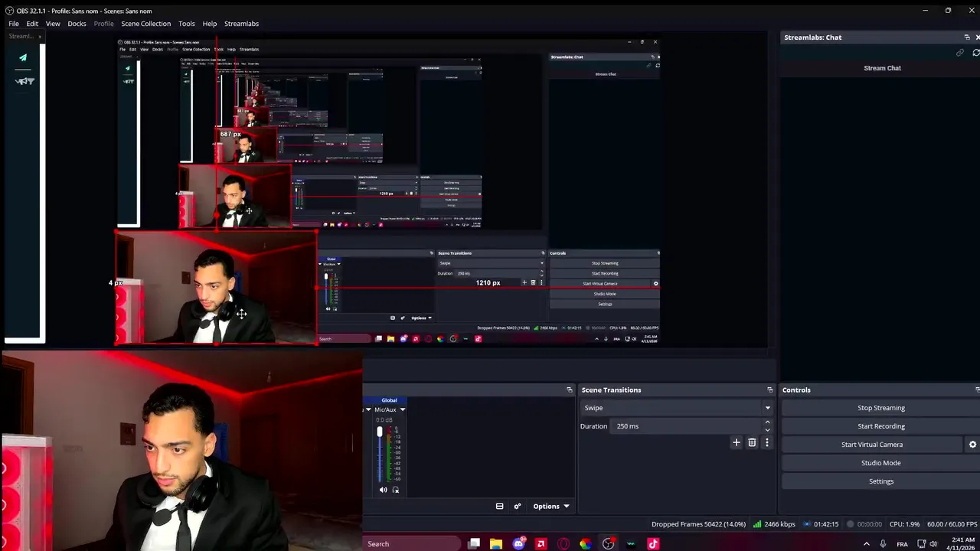This screenshot has width=980, height=551.
Task: Click the 01:42:15 streaming timer
Action: tap(819, 524)
